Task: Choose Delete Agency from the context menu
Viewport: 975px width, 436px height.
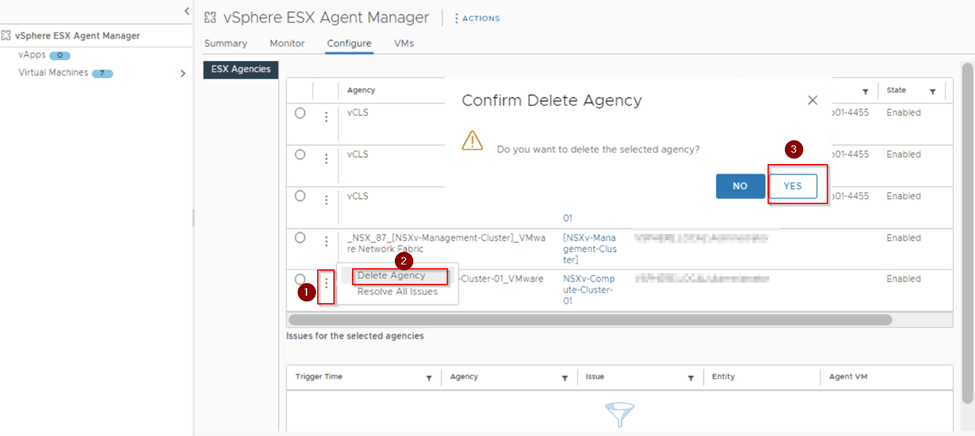Action: [391, 275]
